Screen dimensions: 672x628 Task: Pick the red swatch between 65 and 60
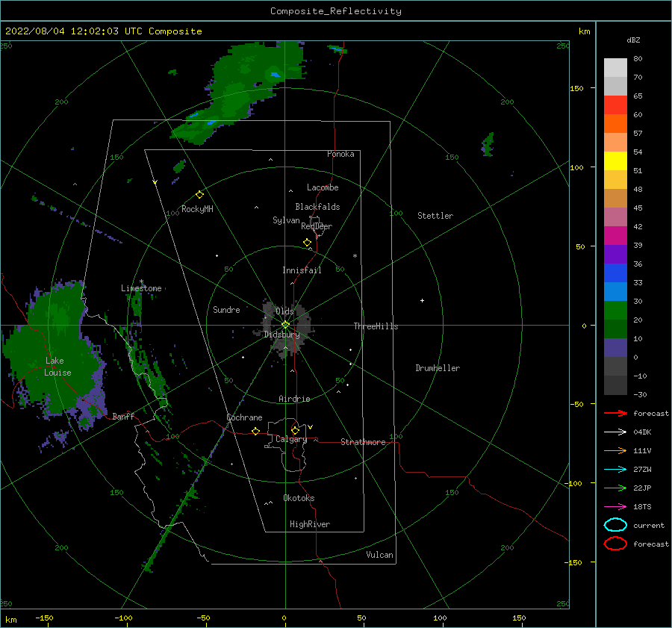point(615,105)
